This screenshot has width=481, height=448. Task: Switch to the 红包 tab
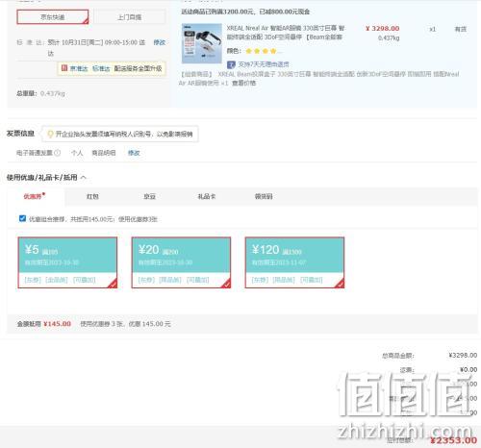[92, 196]
